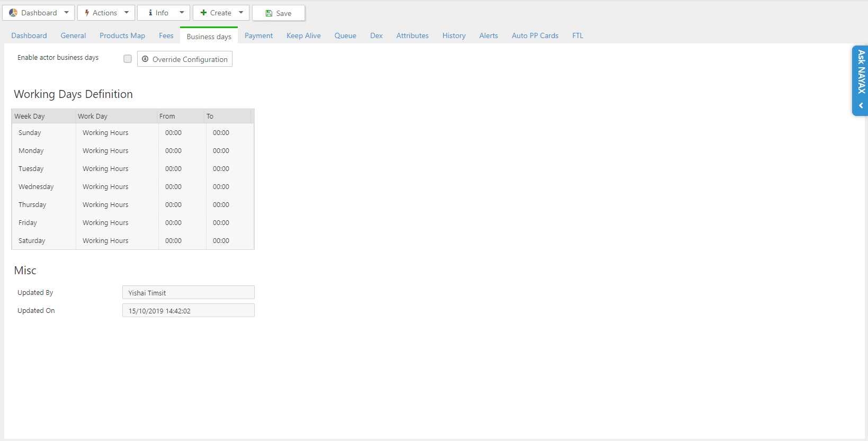Enable actor business days checkbox
The image size is (868, 441).
point(128,59)
